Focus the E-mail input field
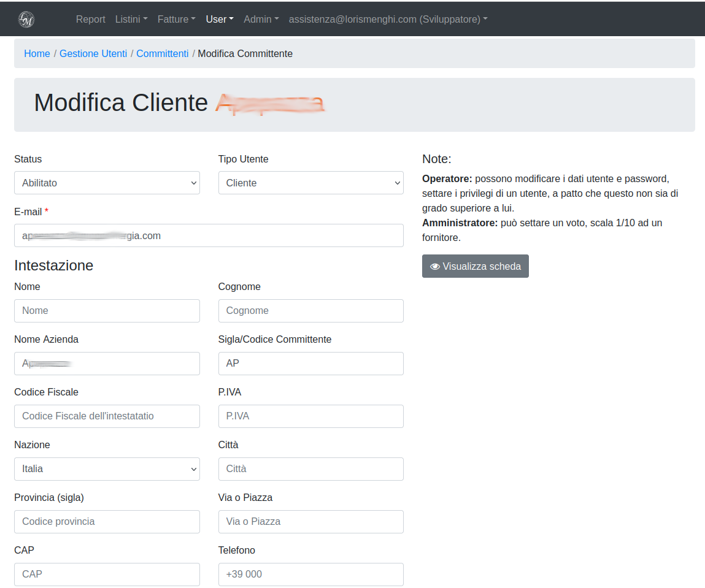 [209, 235]
